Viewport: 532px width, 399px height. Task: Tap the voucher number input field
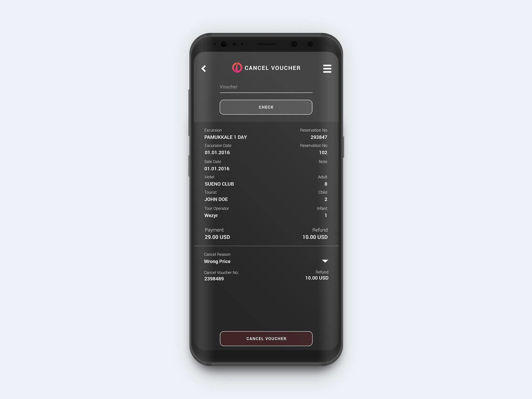[266, 88]
